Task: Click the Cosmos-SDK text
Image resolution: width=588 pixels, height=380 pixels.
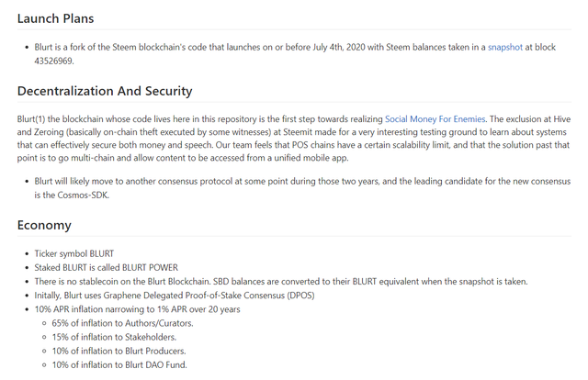Action: pos(83,195)
